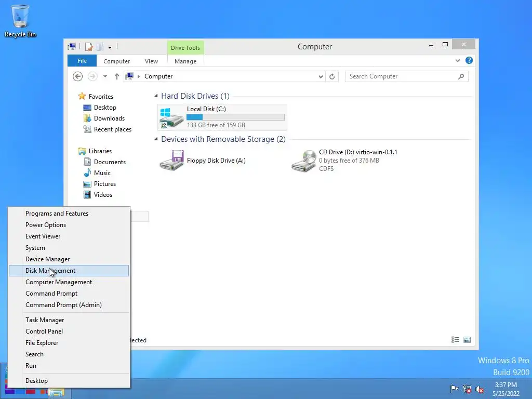Open the Action Center flag tray icon
The image size is (532, 399).
click(454, 389)
